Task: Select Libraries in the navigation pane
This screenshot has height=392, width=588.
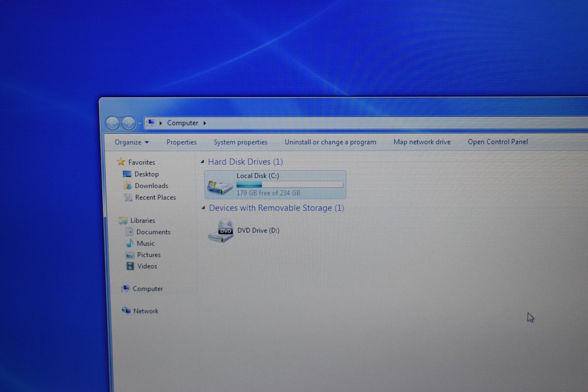Action: click(143, 220)
